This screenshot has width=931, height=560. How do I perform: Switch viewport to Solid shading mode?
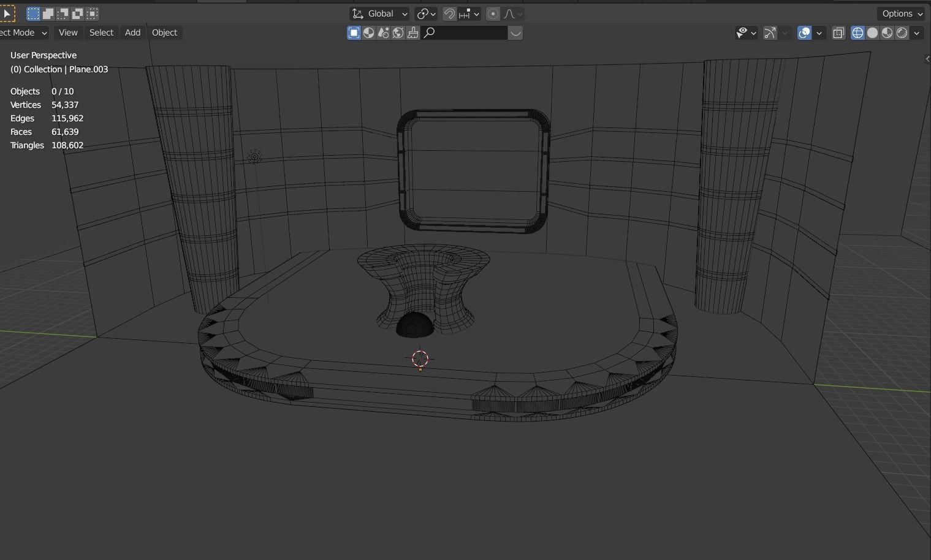[872, 33]
